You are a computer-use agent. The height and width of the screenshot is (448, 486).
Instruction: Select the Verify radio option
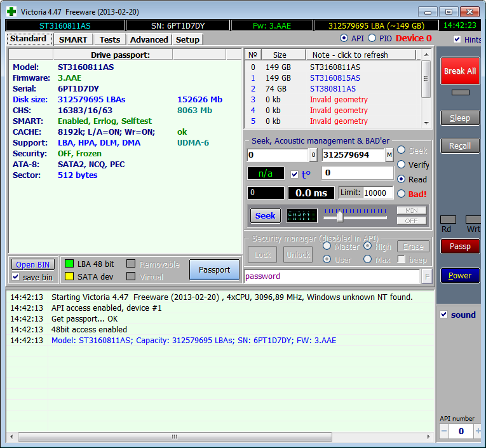point(401,165)
